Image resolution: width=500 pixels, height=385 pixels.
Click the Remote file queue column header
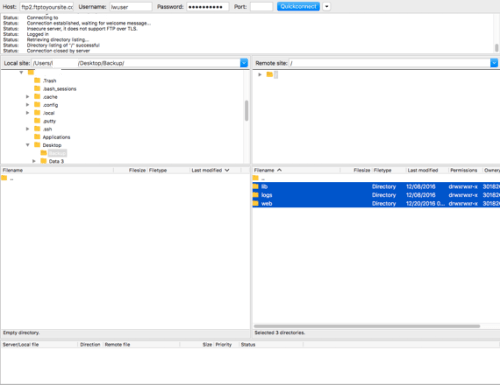click(141, 344)
